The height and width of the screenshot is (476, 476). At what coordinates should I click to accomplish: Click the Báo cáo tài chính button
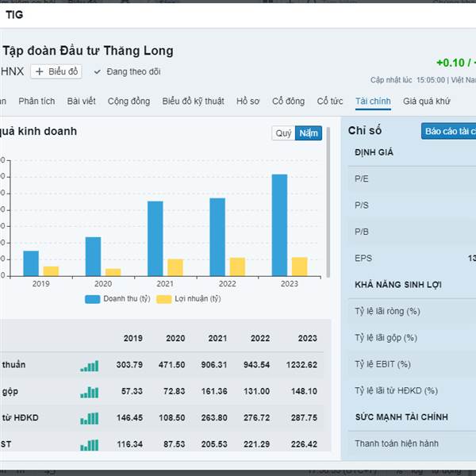(449, 131)
